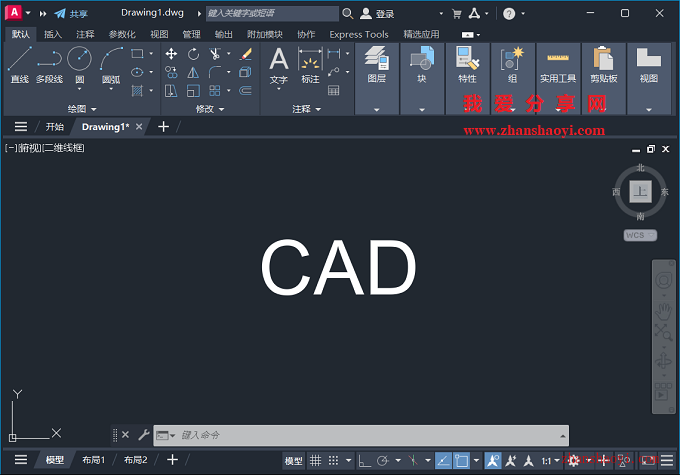Activate the Mirror tool

(x=193, y=72)
